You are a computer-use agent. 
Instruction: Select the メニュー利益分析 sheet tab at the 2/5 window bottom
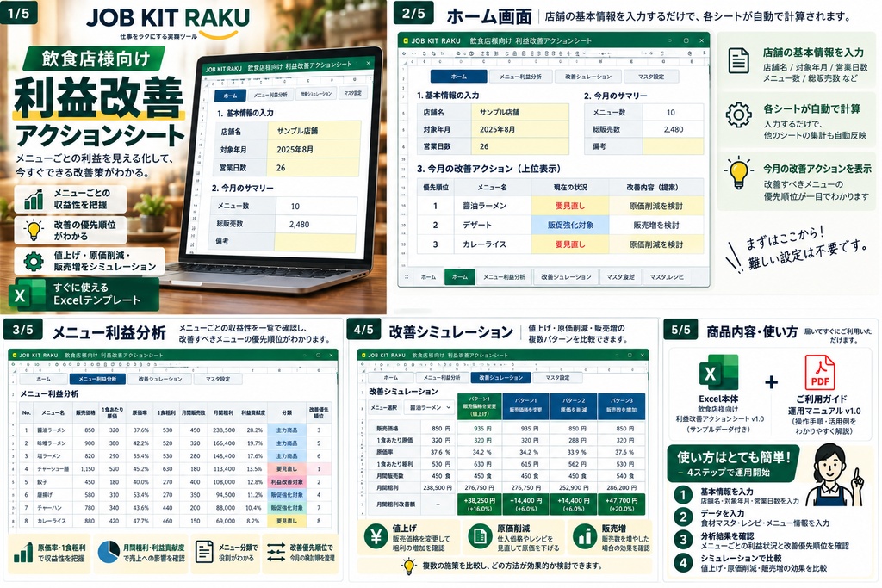[x=504, y=276]
